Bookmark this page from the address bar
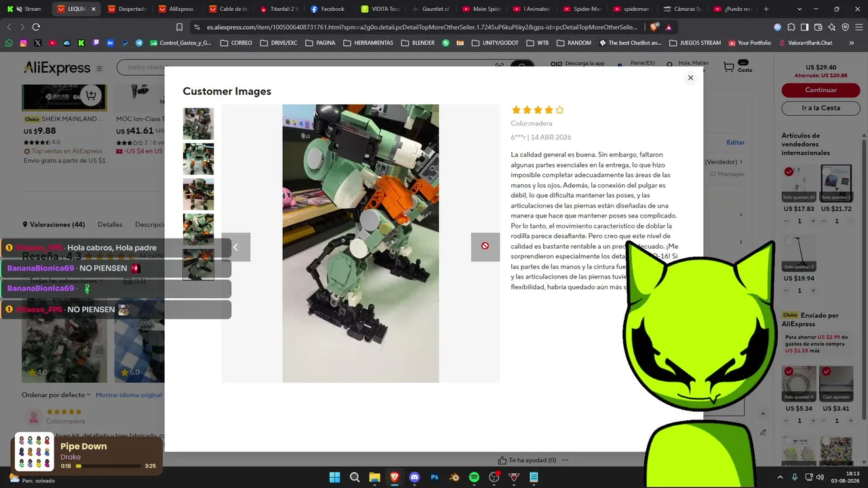The image size is (868, 488). point(179,27)
